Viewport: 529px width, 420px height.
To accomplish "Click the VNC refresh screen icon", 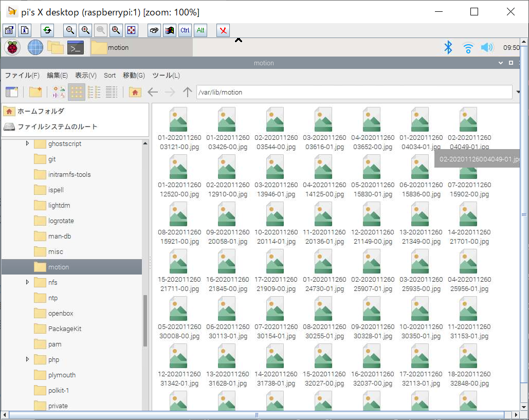I will (47, 30).
